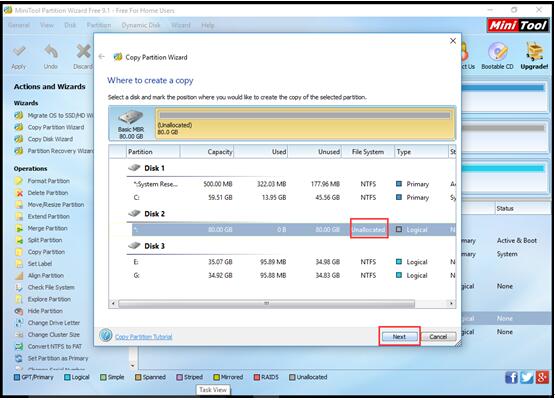This screenshot has height=400, width=555.
Task: Select the E: partition row
Action: tap(291, 262)
